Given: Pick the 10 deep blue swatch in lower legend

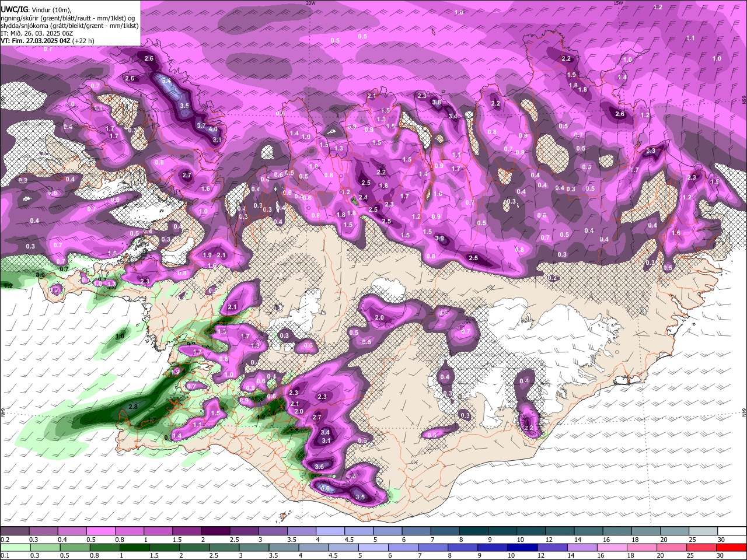Looking at the screenshot, I should click(523, 548).
